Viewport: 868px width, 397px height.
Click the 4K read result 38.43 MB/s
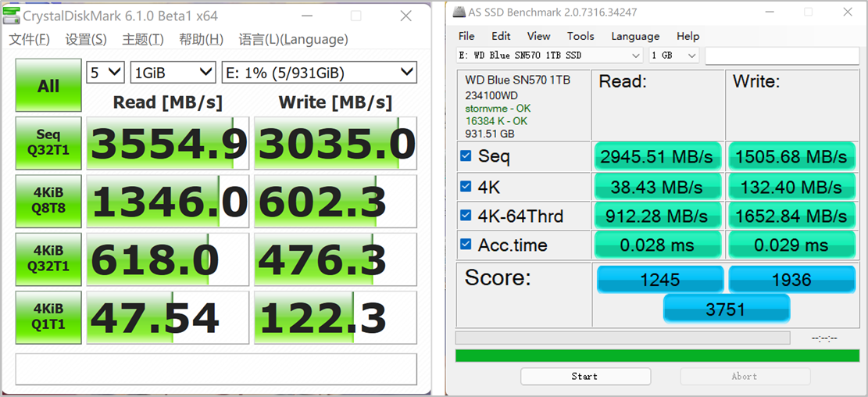657,187
